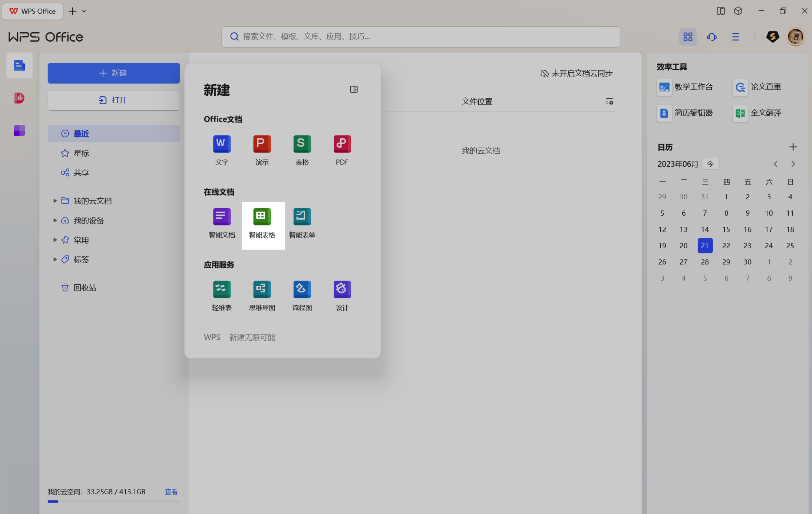Open the 智能表单 smart form icon
Image resolution: width=812 pixels, height=514 pixels.
pyautogui.click(x=302, y=217)
